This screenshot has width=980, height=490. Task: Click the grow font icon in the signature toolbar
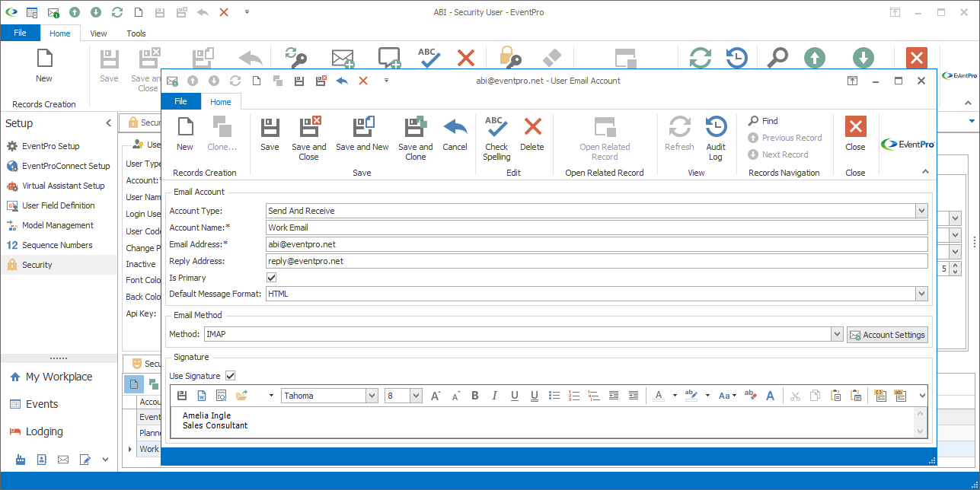[436, 396]
